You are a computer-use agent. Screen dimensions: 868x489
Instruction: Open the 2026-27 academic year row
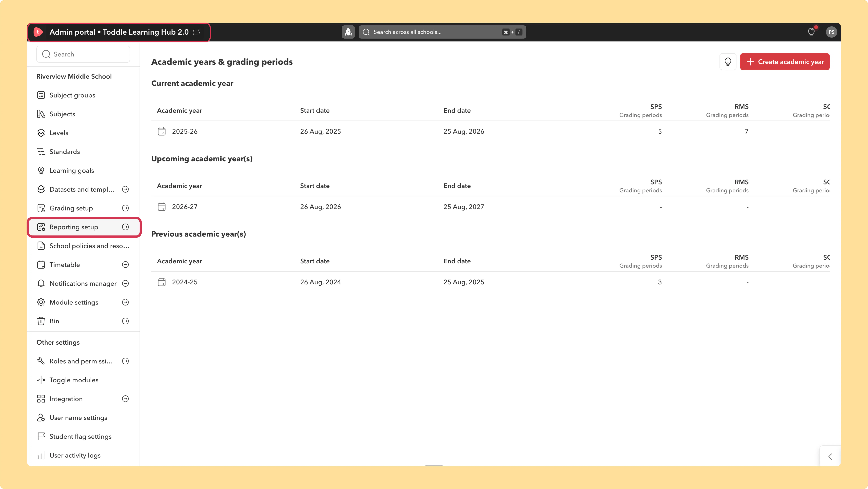pos(490,207)
